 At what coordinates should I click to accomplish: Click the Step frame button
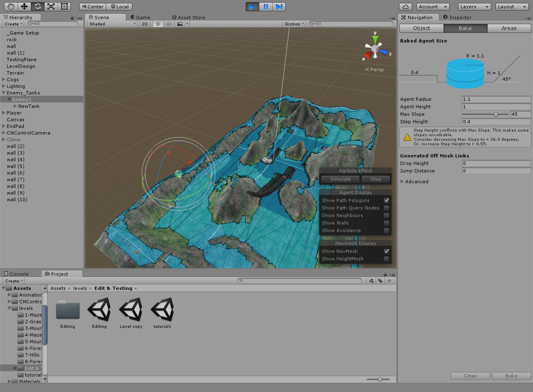(279, 7)
